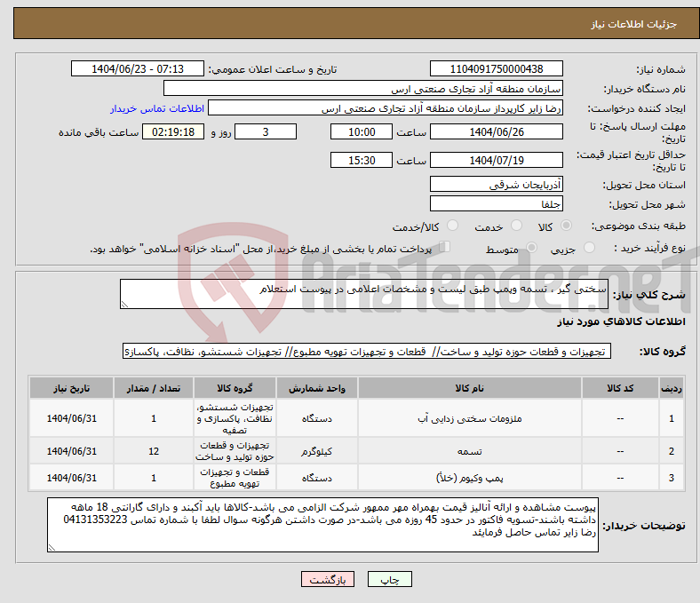
Task: Click the remaining days field showing 3
Action: [266, 131]
